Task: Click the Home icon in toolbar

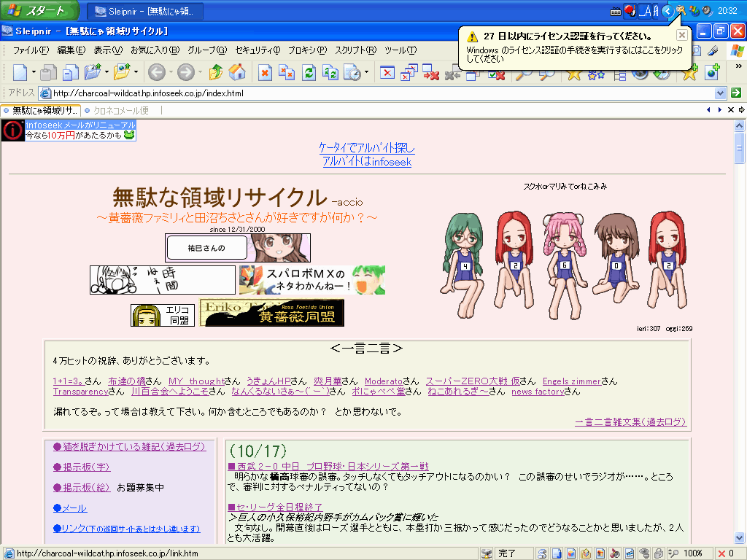Action: pyautogui.click(x=236, y=72)
